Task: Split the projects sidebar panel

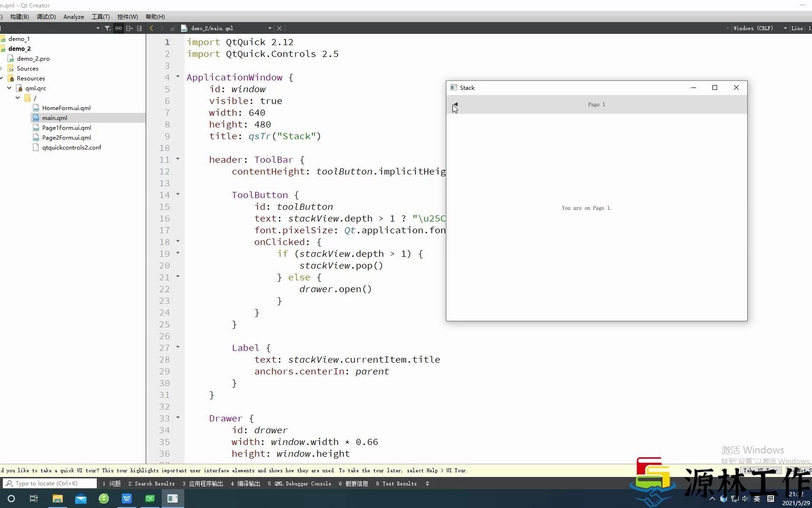Action: click(x=129, y=28)
